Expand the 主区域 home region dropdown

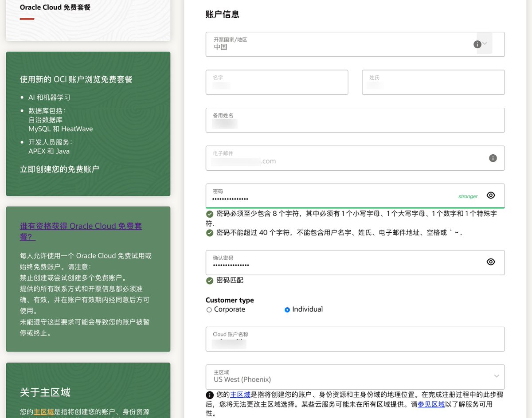pyautogui.click(x=497, y=376)
